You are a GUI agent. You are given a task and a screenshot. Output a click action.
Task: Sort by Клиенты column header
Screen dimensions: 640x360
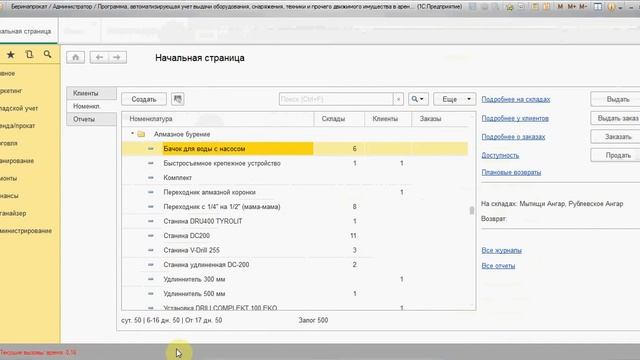388,119
